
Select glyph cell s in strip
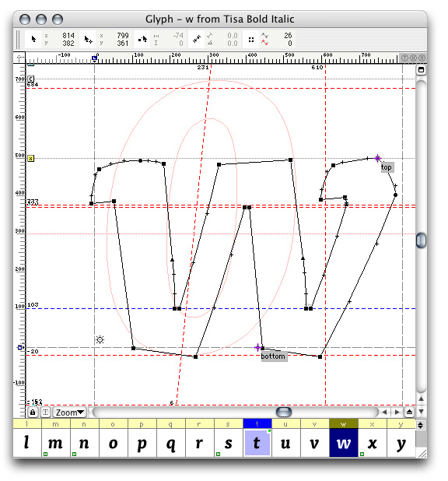229,443
